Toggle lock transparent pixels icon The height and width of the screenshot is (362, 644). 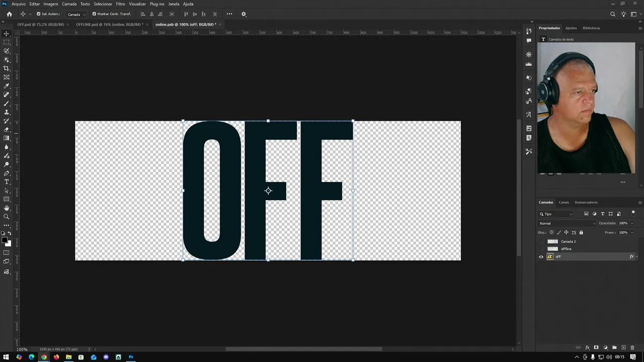coord(551,232)
